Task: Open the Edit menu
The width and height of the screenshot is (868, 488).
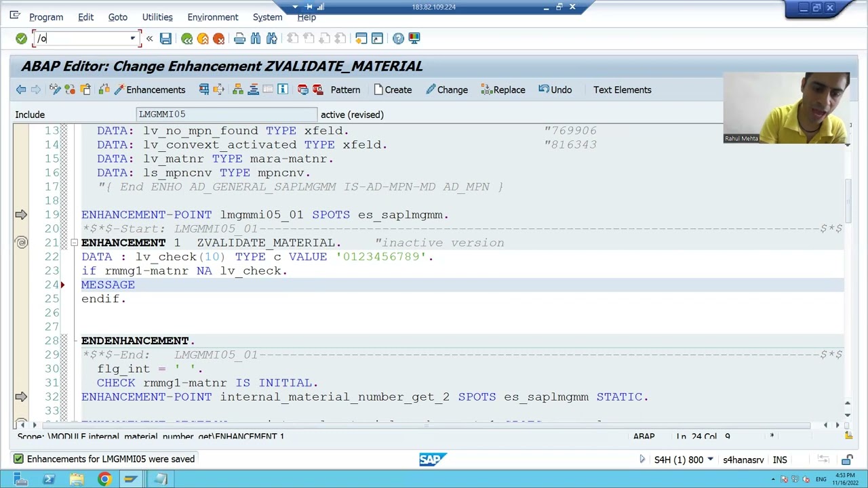Action: point(85,17)
